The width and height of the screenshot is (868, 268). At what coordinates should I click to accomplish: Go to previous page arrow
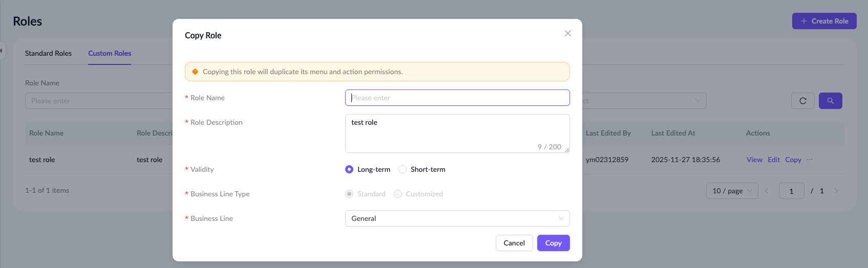coord(767,191)
